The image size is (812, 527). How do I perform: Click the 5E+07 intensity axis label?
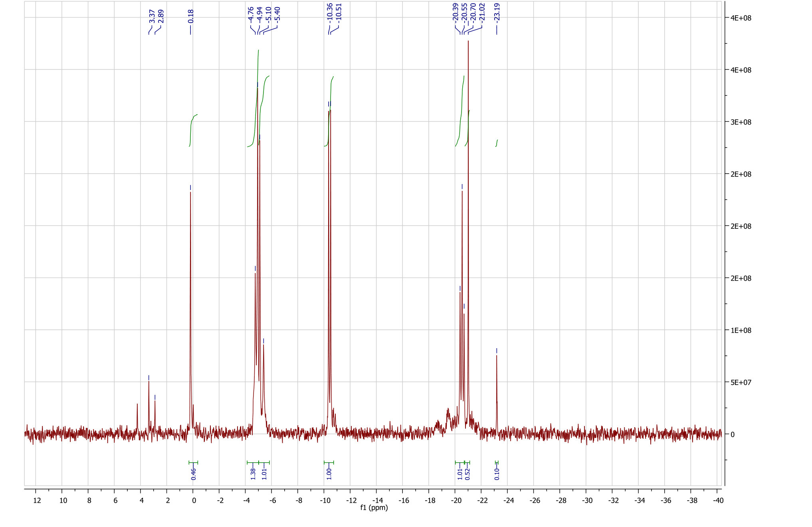click(741, 382)
